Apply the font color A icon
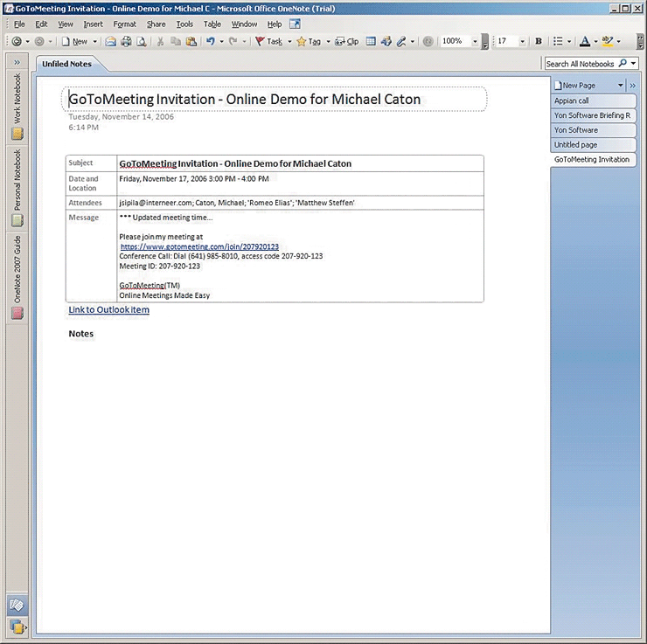 tap(585, 41)
